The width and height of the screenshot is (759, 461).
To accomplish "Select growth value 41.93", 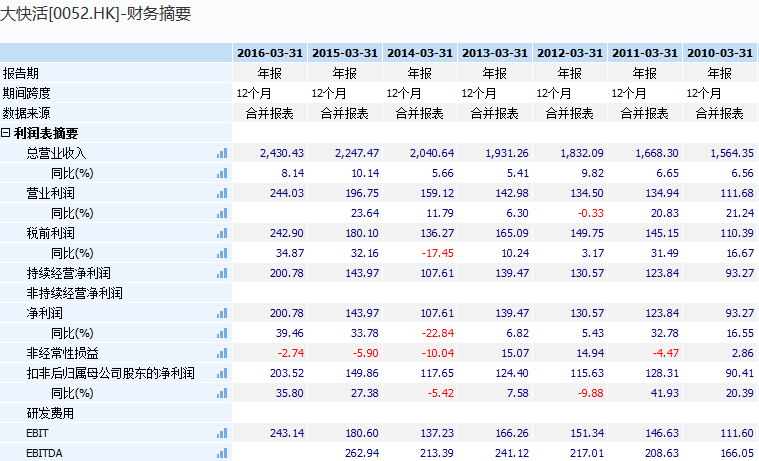I will 664,394.
